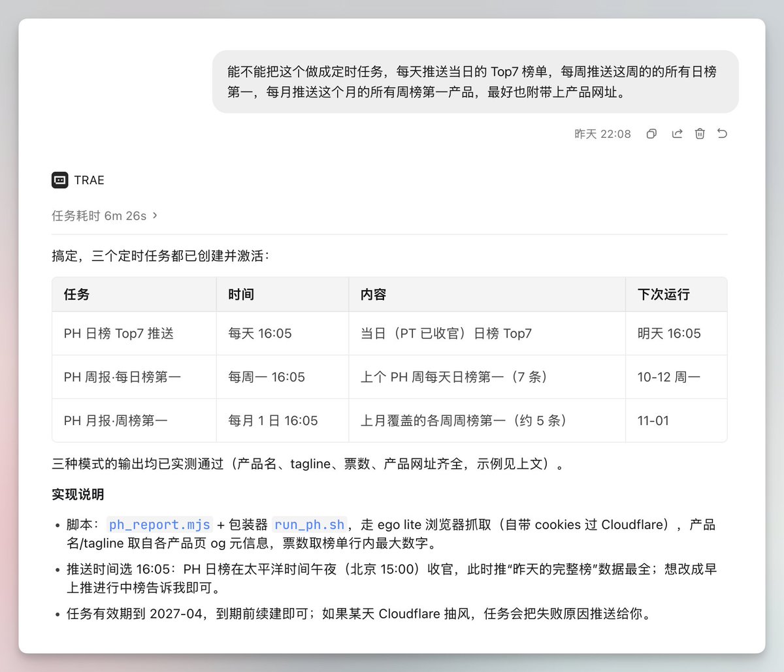This screenshot has height=672, width=784.
Task: Click the 任务 column header
Action: (x=135, y=295)
